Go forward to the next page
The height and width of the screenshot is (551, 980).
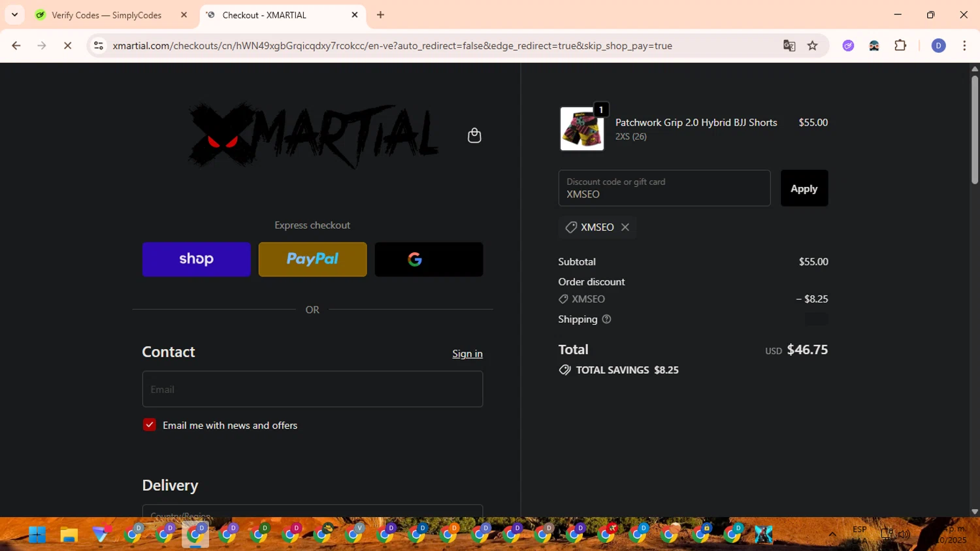[42, 46]
